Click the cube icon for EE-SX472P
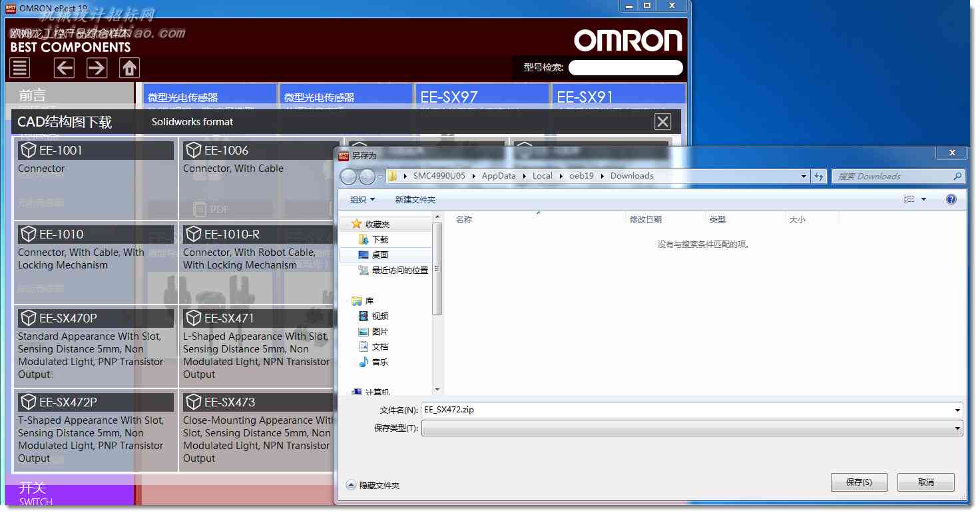This screenshot has width=980, height=515. [x=29, y=402]
